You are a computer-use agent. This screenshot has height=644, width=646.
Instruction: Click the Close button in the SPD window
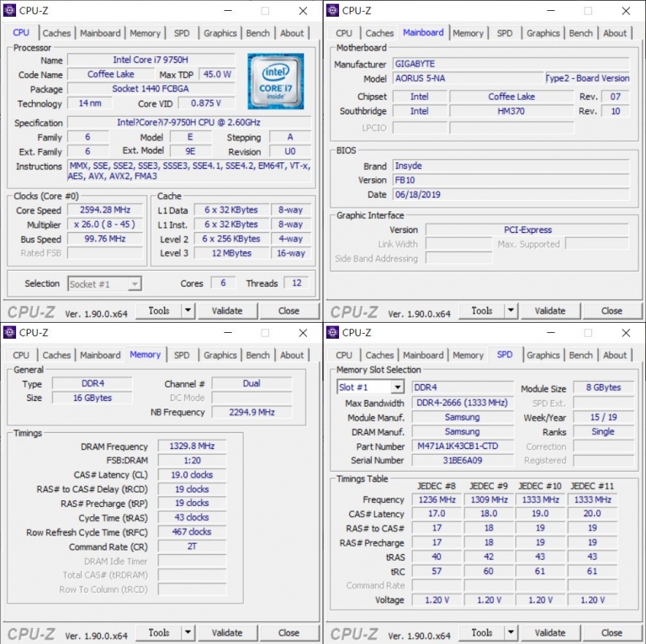pos(612,632)
